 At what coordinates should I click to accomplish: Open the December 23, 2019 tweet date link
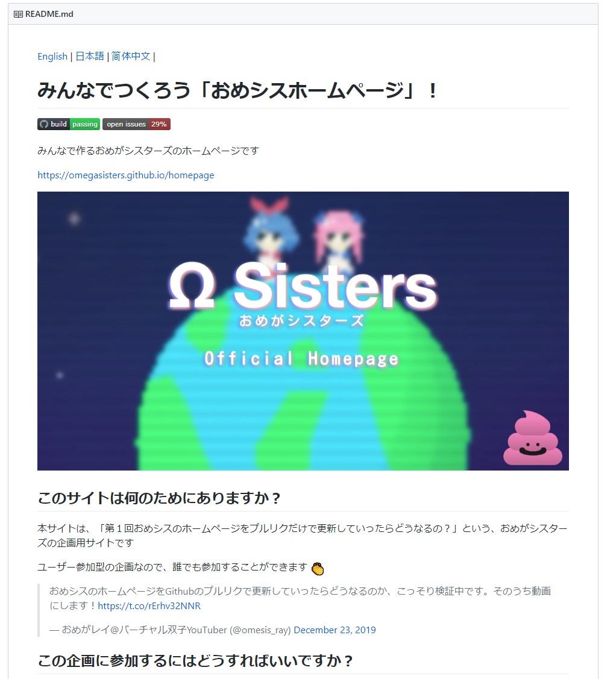point(335,630)
